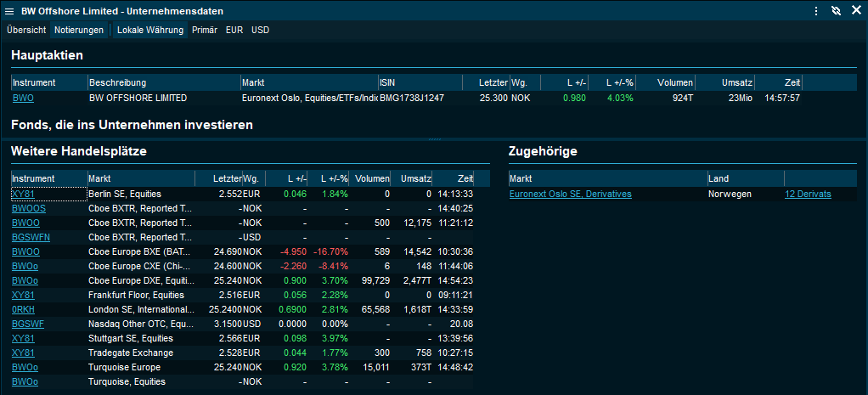Select the Notierungen tab
This screenshot has width=868, height=395.
tap(79, 30)
